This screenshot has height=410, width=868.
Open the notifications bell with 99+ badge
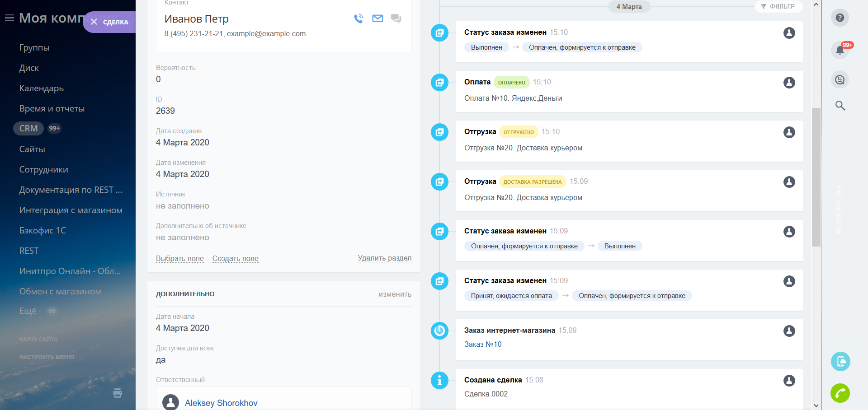(840, 50)
